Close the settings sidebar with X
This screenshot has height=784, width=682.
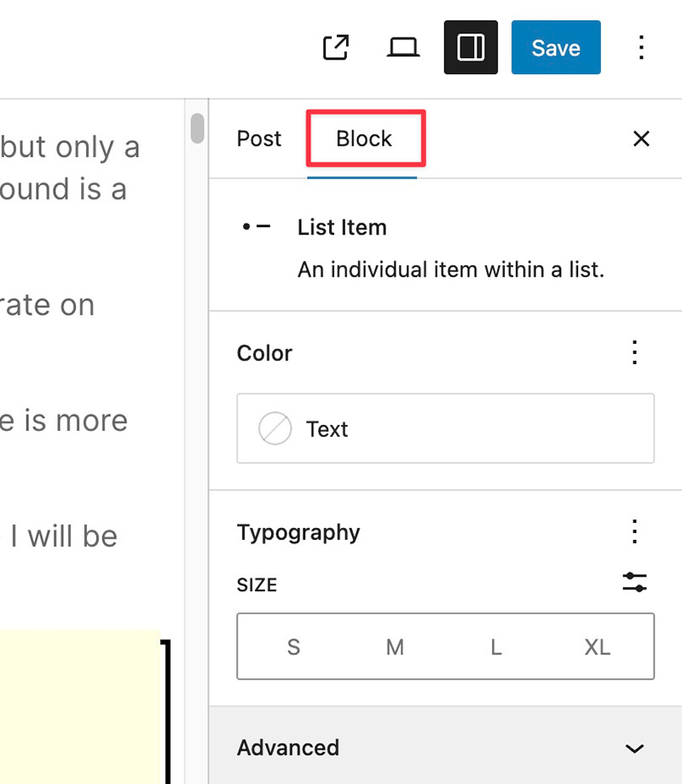[642, 138]
